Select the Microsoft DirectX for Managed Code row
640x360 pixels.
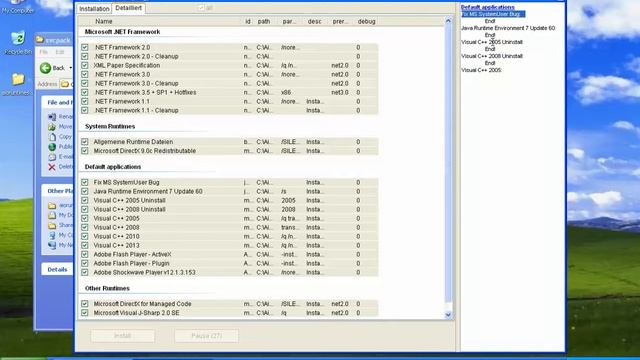point(229,304)
